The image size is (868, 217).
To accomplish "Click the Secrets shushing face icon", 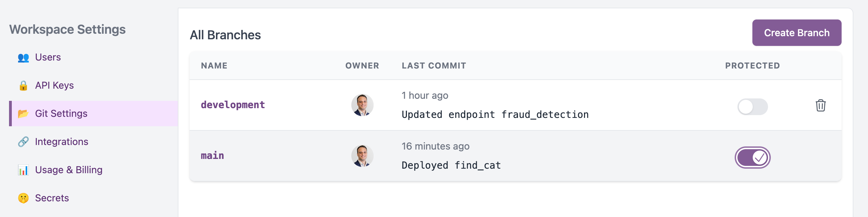I will click(23, 198).
